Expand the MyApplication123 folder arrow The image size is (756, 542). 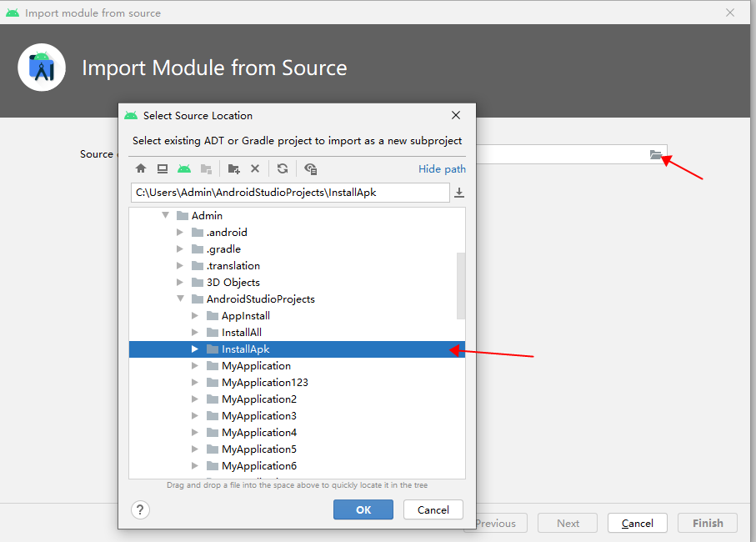point(195,383)
